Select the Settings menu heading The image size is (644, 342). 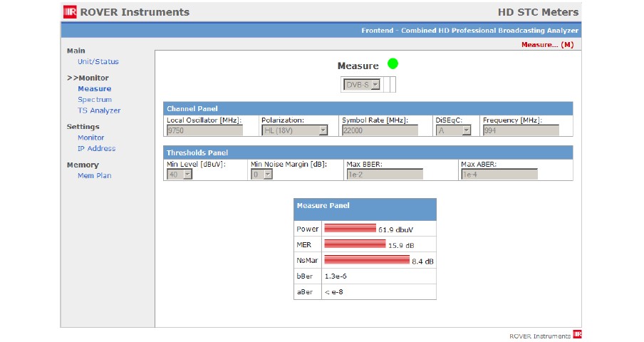point(83,127)
